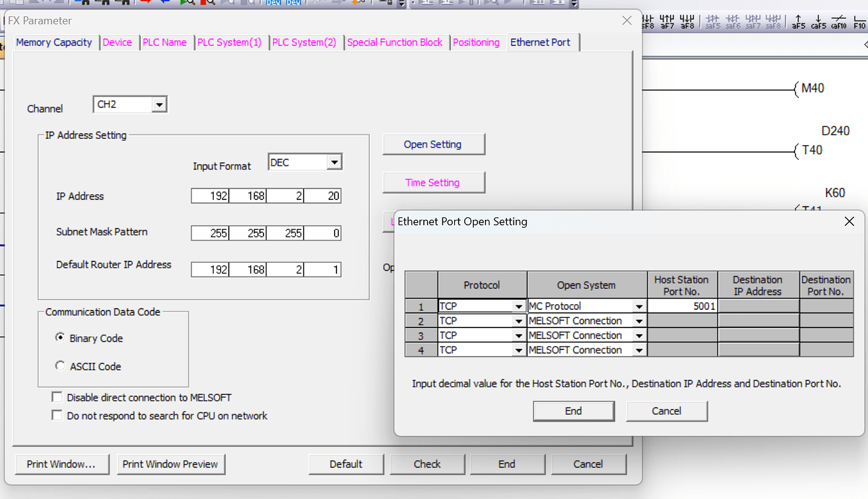Enable Do not respond to search for CPU

click(x=57, y=415)
